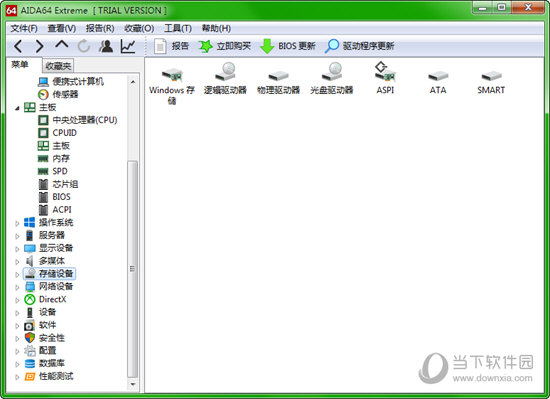Expand the 显示设备 node
Screen dimensions: 550x399
[x=17, y=249]
